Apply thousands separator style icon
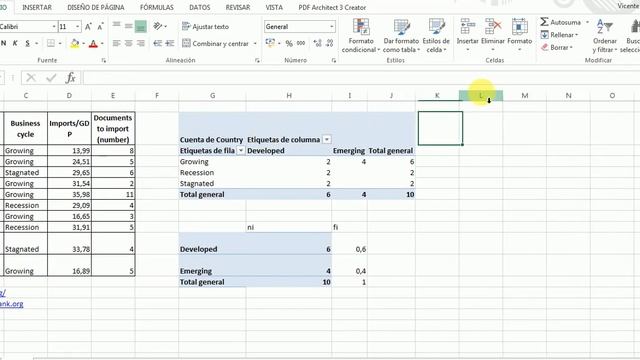The width and height of the screenshot is (640, 360). (301, 43)
